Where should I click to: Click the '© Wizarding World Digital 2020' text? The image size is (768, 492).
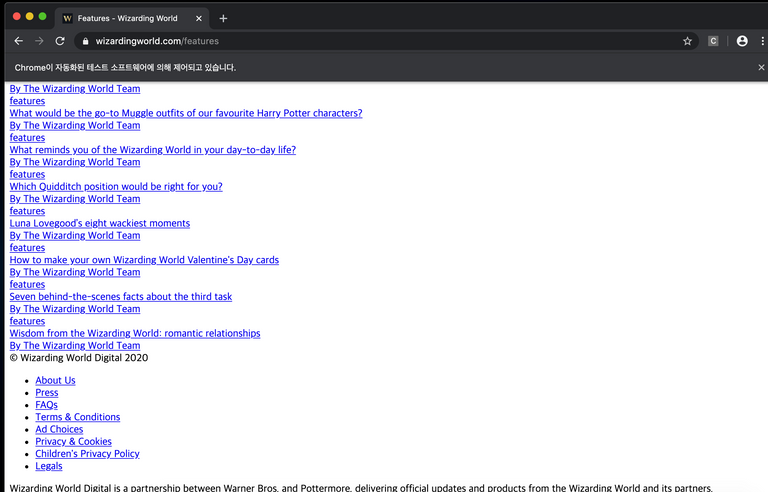(x=79, y=358)
